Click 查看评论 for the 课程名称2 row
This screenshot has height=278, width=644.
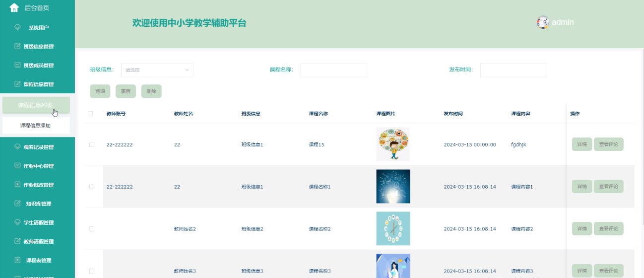point(609,229)
